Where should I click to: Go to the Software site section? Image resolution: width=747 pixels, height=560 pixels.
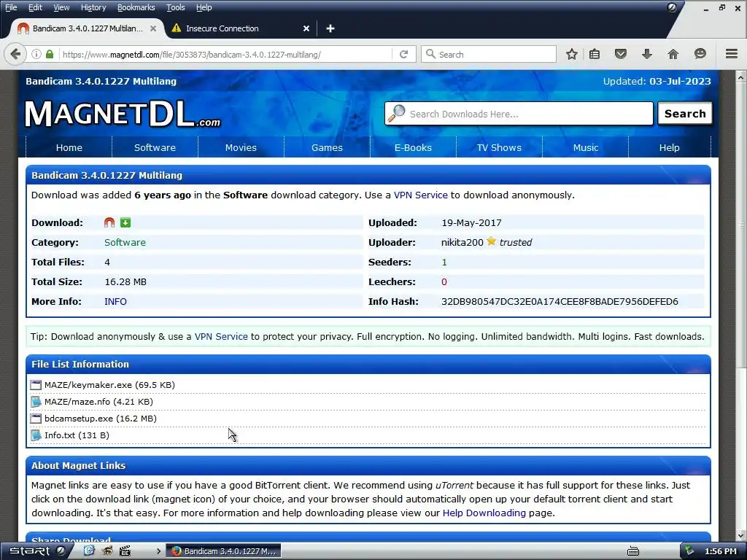(155, 147)
